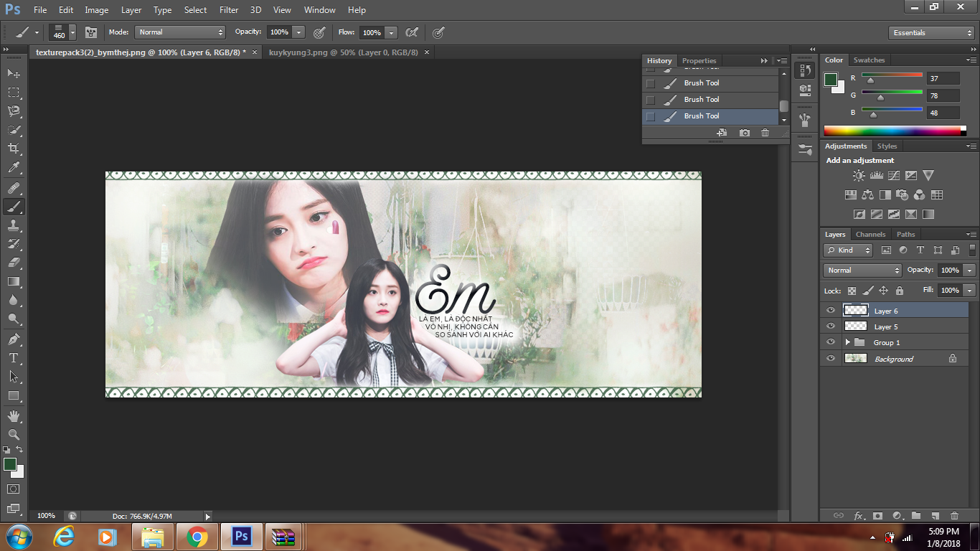The image size is (980, 551).
Task: Select the Clone Stamp tool
Action: click(14, 225)
